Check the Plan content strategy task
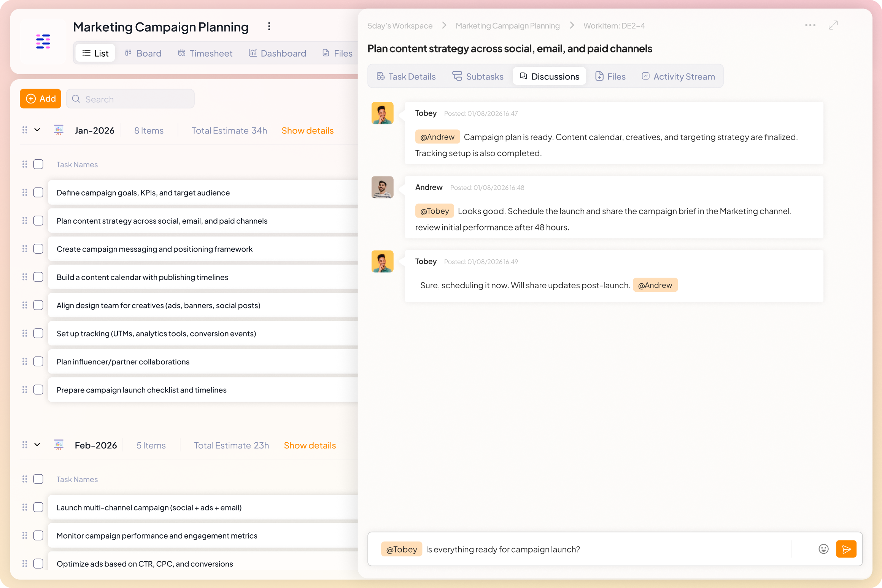The height and width of the screenshot is (588, 882). coord(38,221)
